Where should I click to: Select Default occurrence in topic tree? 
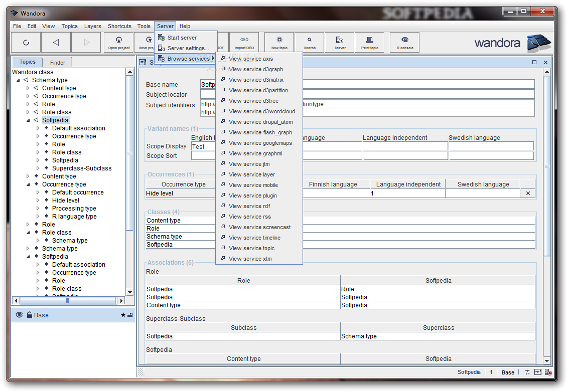pyautogui.click(x=78, y=192)
